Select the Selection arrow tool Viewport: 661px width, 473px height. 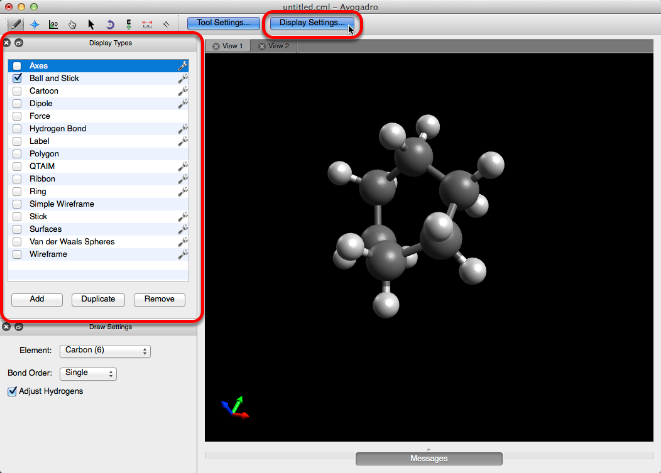[x=91, y=22]
